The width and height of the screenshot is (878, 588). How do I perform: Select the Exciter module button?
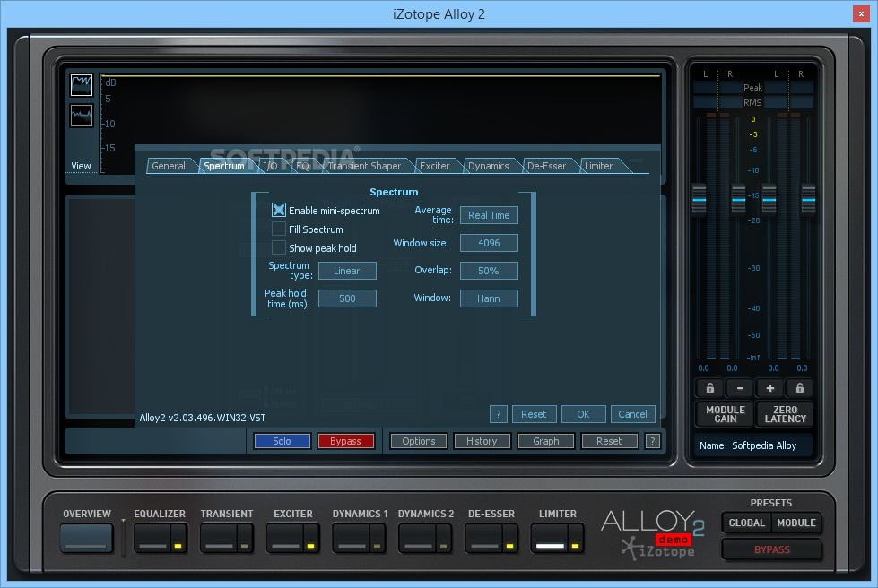(285, 538)
